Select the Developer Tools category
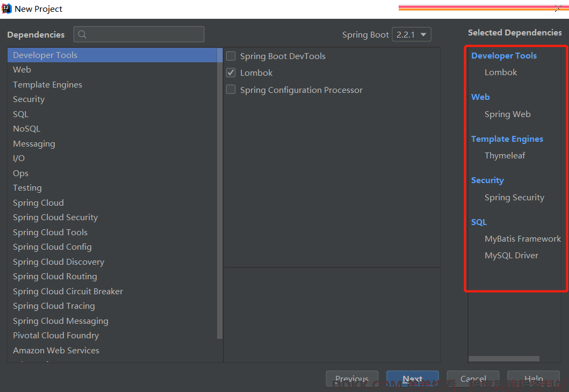This screenshot has width=569, height=392. [112, 55]
